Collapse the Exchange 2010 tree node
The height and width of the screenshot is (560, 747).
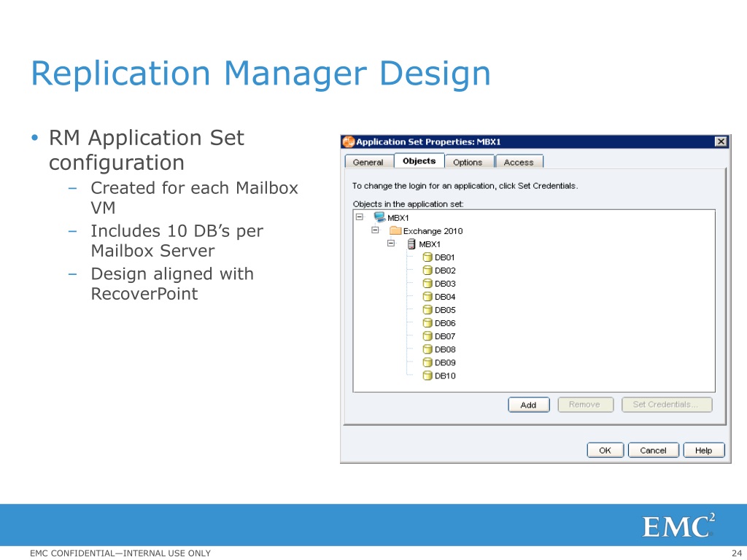coord(376,230)
